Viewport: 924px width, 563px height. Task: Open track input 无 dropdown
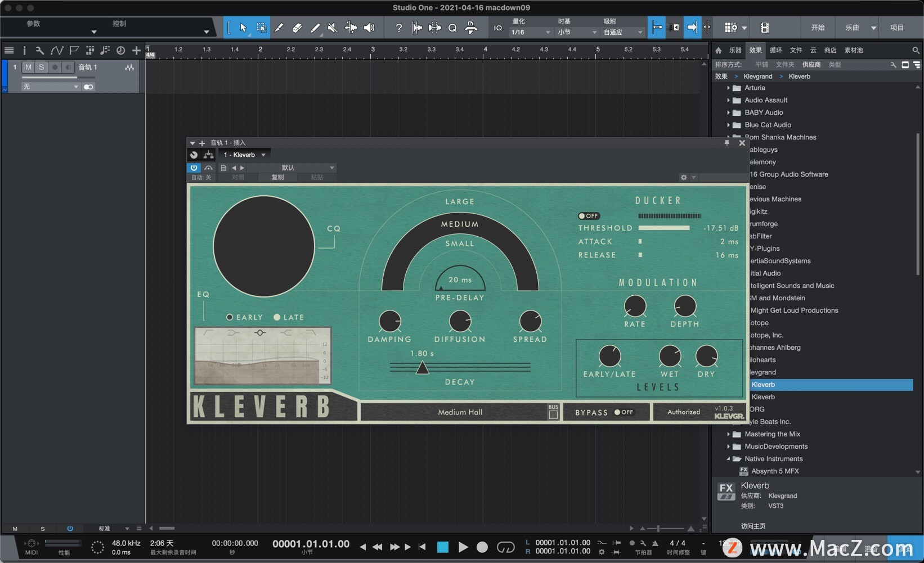(x=50, y=87)
